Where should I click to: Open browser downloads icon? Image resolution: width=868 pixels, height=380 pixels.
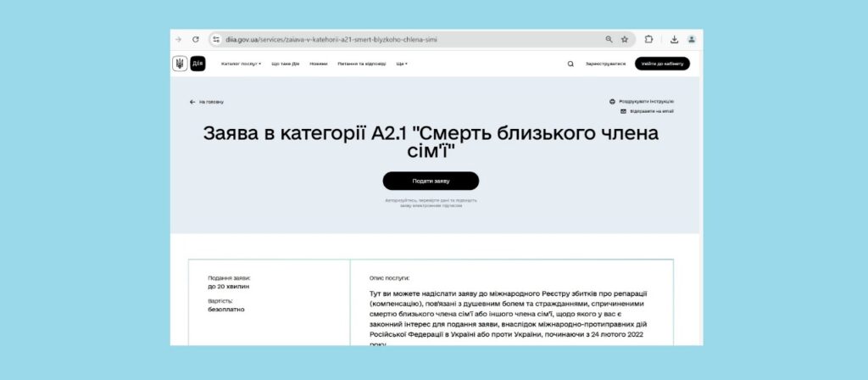(674, 39)
